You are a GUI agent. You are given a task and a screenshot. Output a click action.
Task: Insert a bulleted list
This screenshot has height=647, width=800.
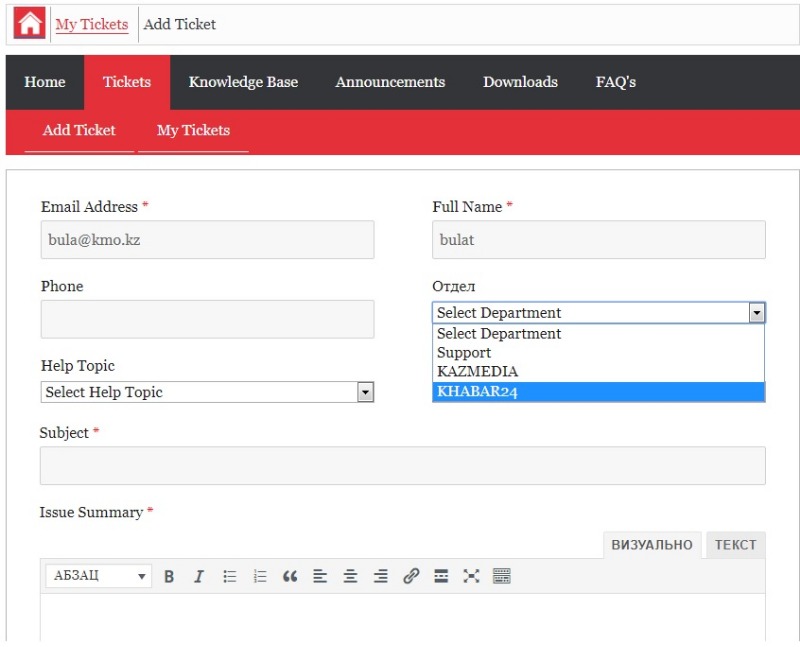229,576
